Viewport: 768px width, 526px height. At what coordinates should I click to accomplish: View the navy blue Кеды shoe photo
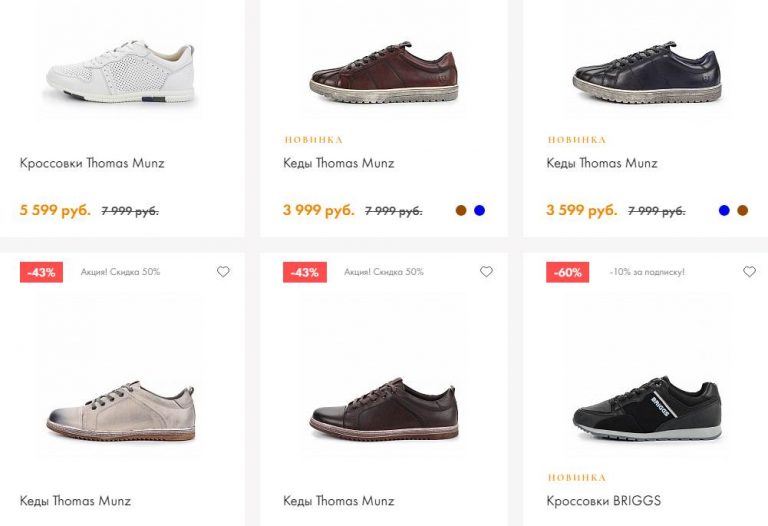[646, 72]
